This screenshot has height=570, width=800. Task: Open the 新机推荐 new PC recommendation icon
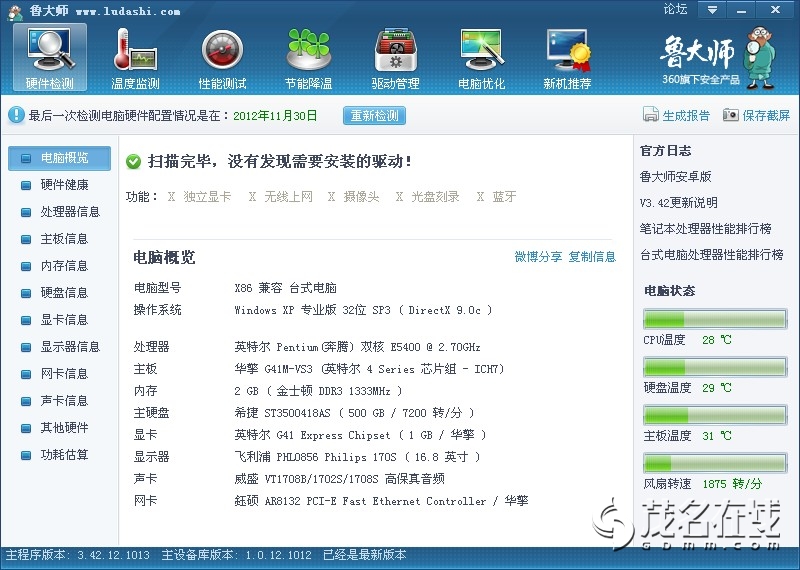(567, 56)
